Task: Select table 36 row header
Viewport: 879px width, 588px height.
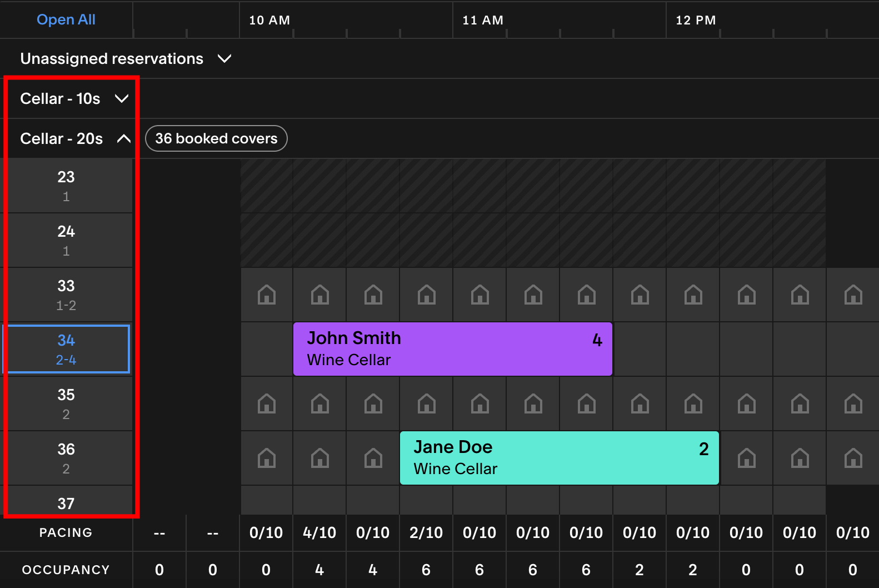Action: tap(66, 458)
